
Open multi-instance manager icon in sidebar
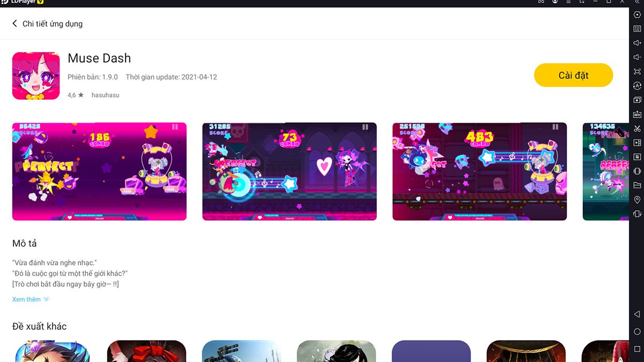(x=637, y=100)
